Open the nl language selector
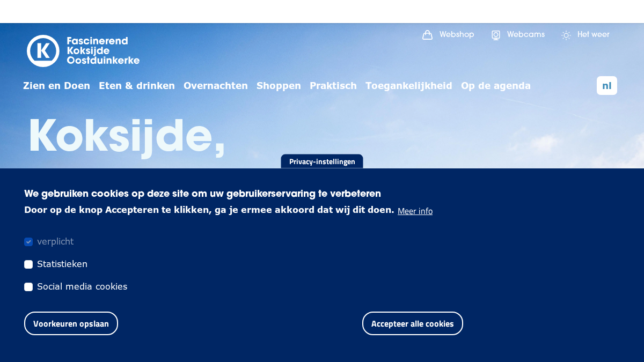644x362 pixels. click(607, 86)
